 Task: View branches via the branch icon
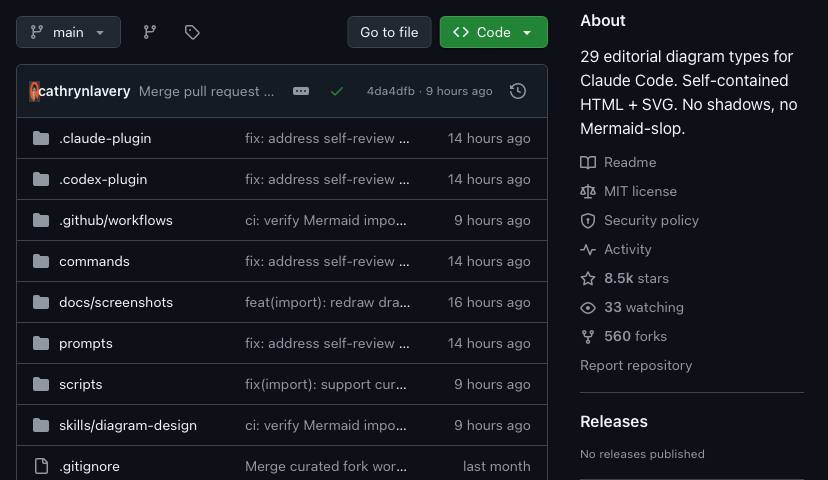(149, 32)
